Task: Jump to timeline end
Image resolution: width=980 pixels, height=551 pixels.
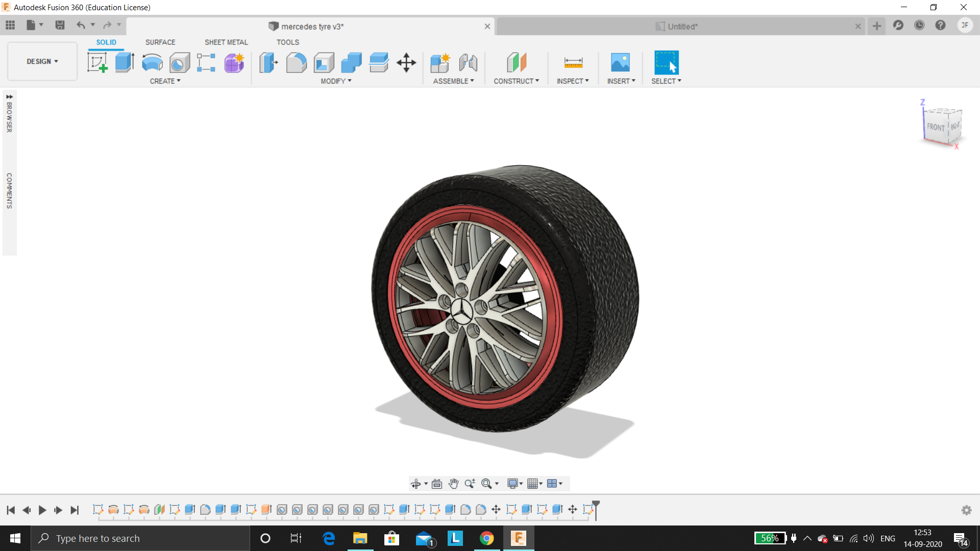Action: [75, 510]
